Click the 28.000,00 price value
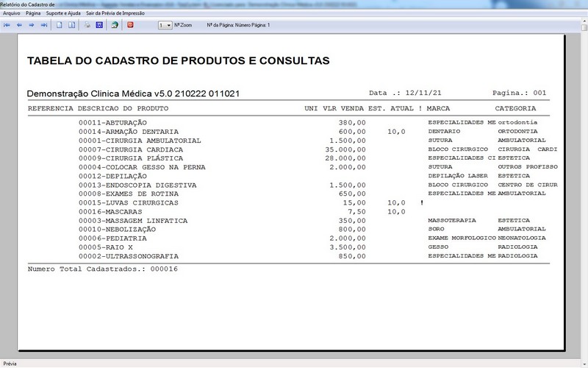 tap(345, 158)
